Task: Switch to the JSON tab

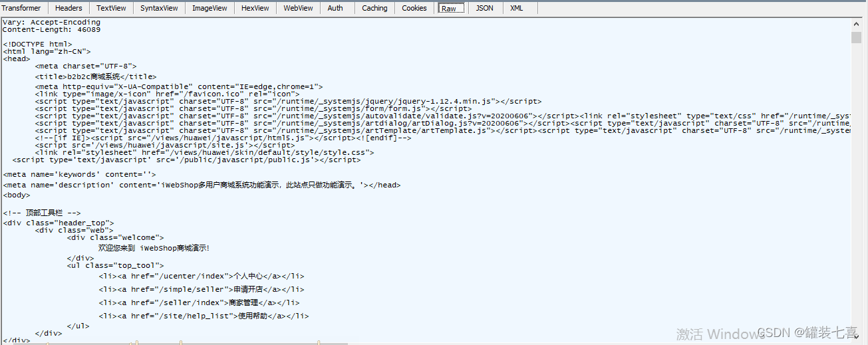Action: pos(484,8)
